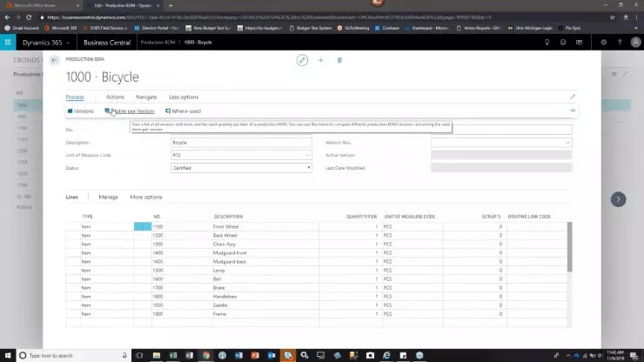Select the Frame description cell
This screenshot has height=362, width=644.
point(265,314)
